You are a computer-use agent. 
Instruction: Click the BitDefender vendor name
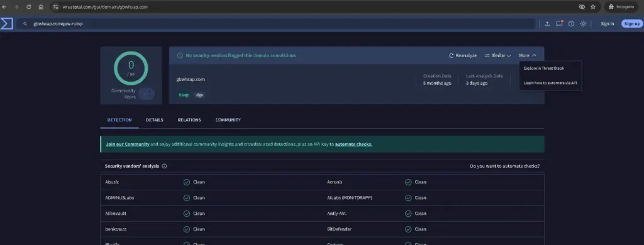pyautogui.click(x=339, y=229)
